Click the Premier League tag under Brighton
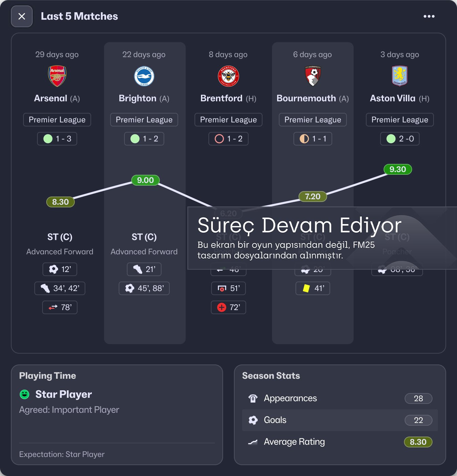Screen dimensions: 457x476 (x=144, y=120)
